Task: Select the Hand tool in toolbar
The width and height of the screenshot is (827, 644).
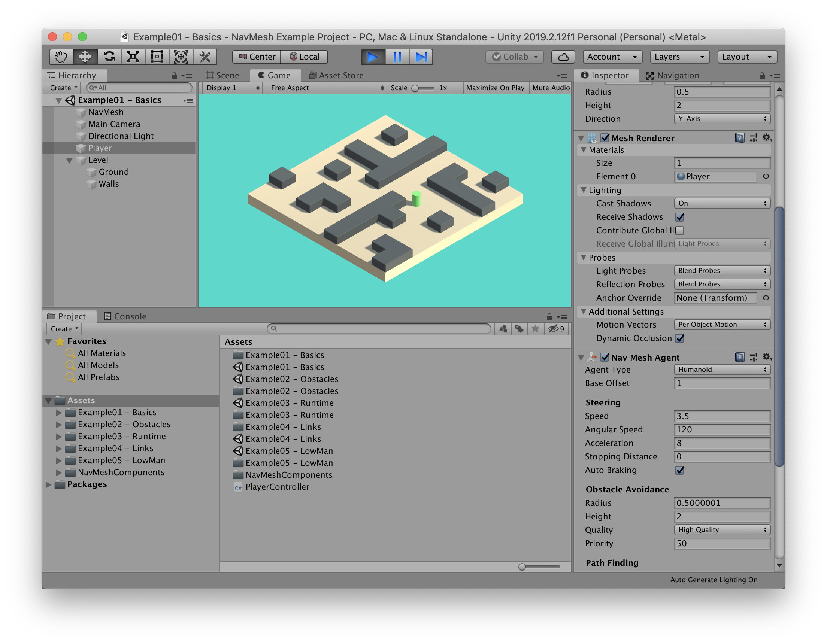Action: [x=61, y=57]
